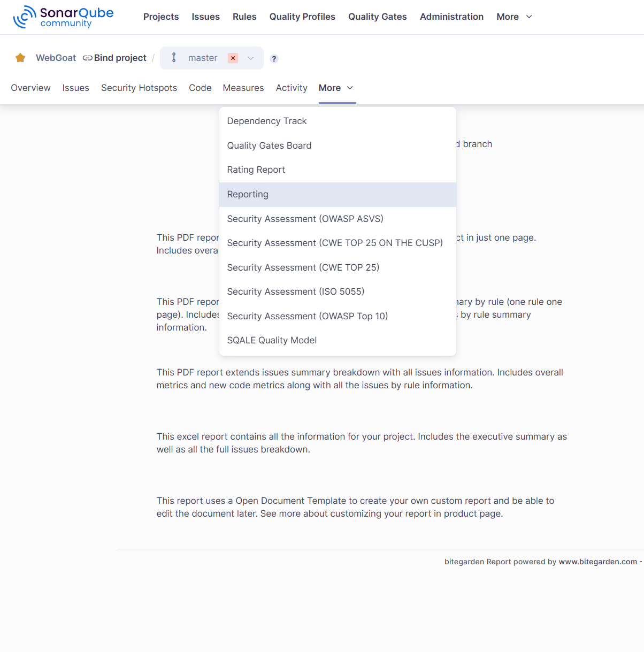Choose Reporting in the More menu
Image resolution: width=644 pixels, height=652 pixels.
click(x=248, y=194)
